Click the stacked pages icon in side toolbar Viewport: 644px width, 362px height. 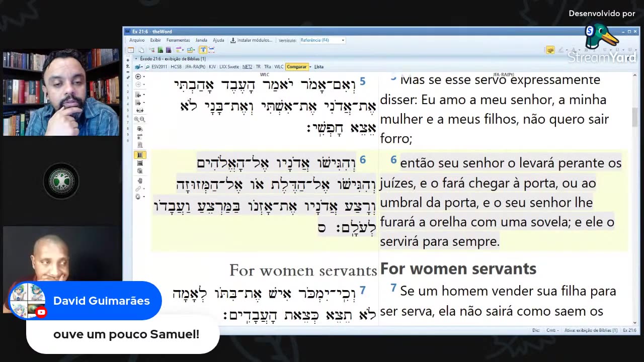click(140, 171)
